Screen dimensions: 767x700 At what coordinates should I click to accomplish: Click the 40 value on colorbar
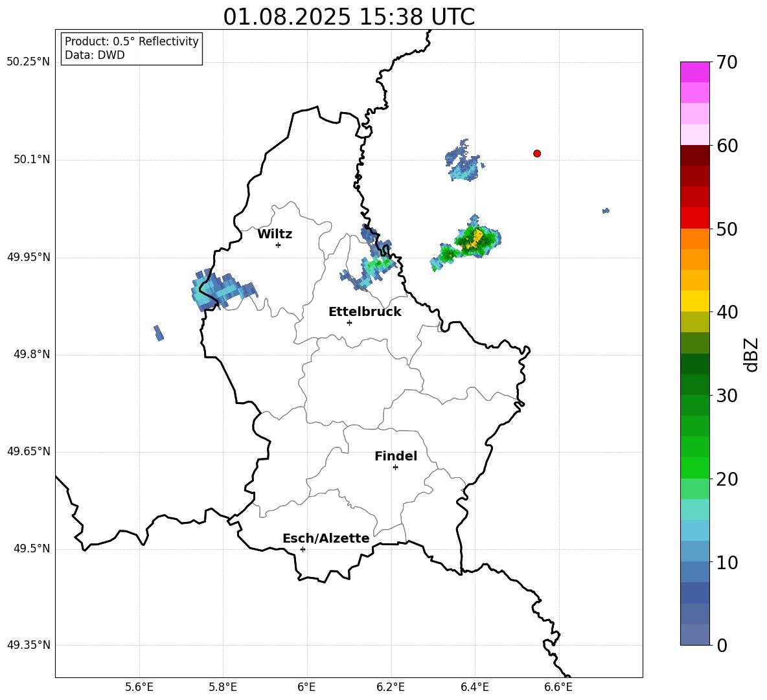pyautogui.click(x=726, y=312)
